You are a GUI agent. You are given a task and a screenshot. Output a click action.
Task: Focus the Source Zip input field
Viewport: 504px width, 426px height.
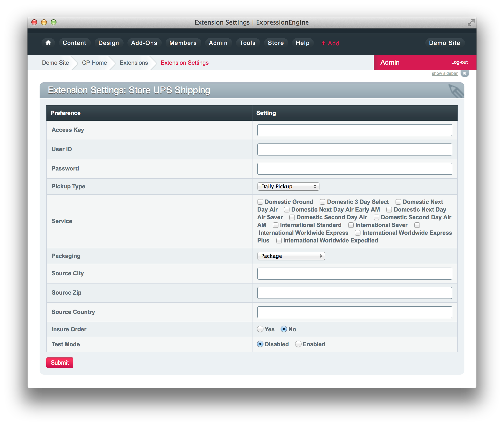[355, 293]
